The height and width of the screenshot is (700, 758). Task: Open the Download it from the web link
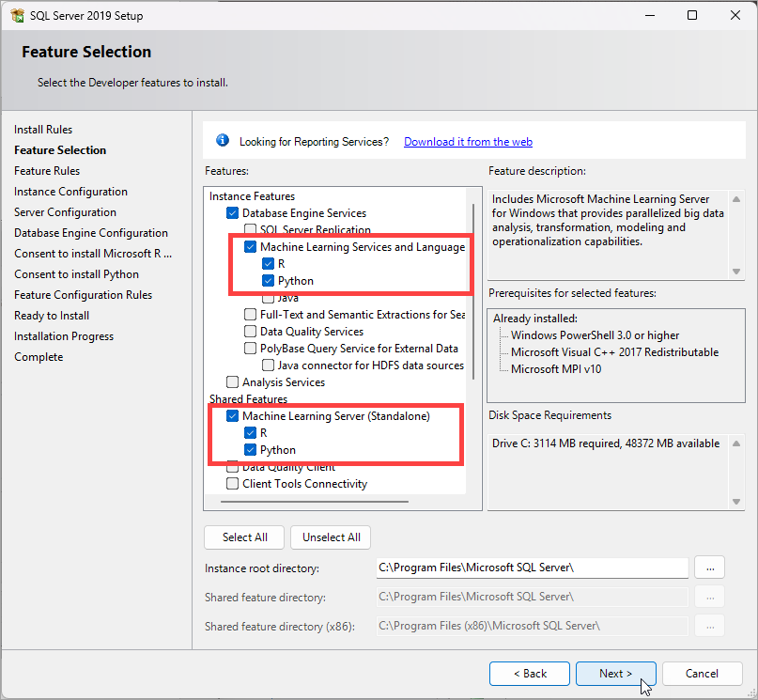[x=468, y=142]
